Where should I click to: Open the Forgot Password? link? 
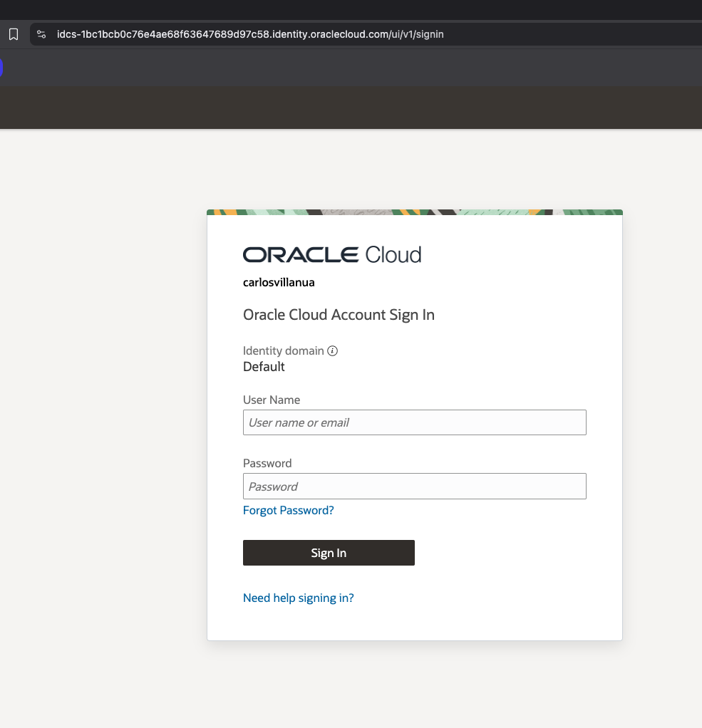(x=289, y=510)
